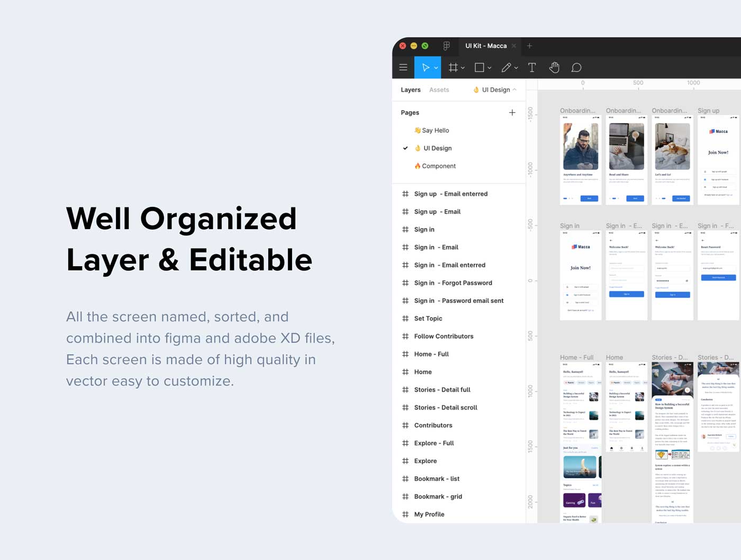Add a new page with plus button
This screenshot has height=560, width=741.
click(512, 113)
